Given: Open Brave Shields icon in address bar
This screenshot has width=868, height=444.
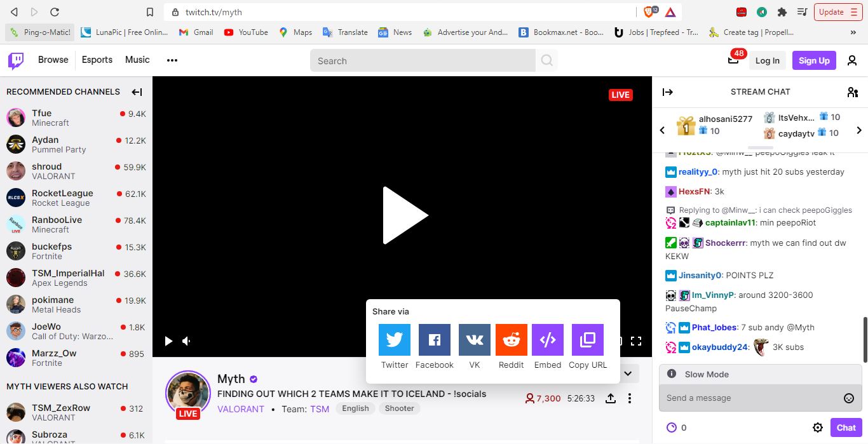Looking at the screenshot, I should (649, 11).
